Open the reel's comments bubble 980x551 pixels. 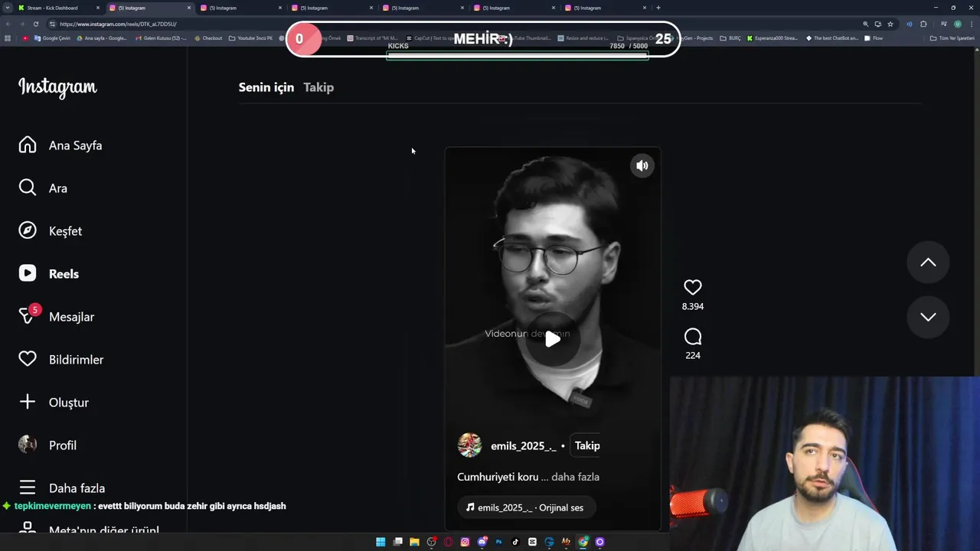(693, 337)
